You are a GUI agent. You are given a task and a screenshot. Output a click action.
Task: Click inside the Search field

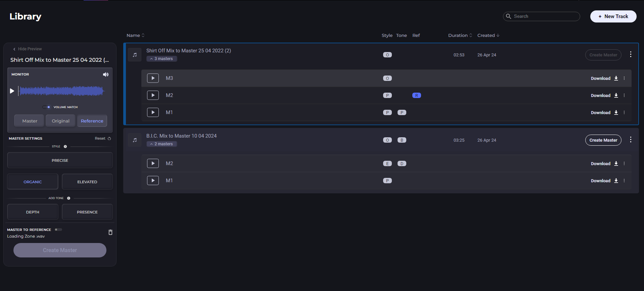pyautogui.click(x=545, y=16)
